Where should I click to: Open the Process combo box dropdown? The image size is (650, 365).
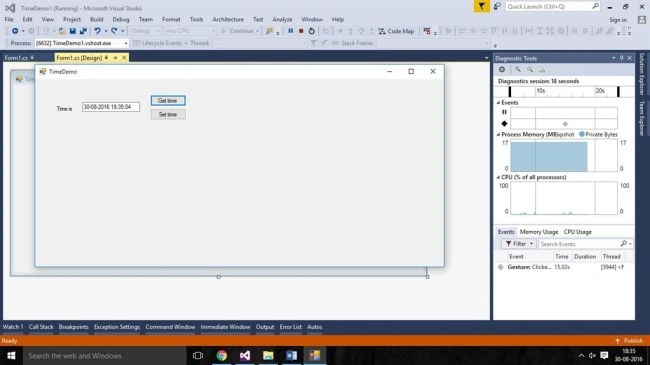coord(126,43)
